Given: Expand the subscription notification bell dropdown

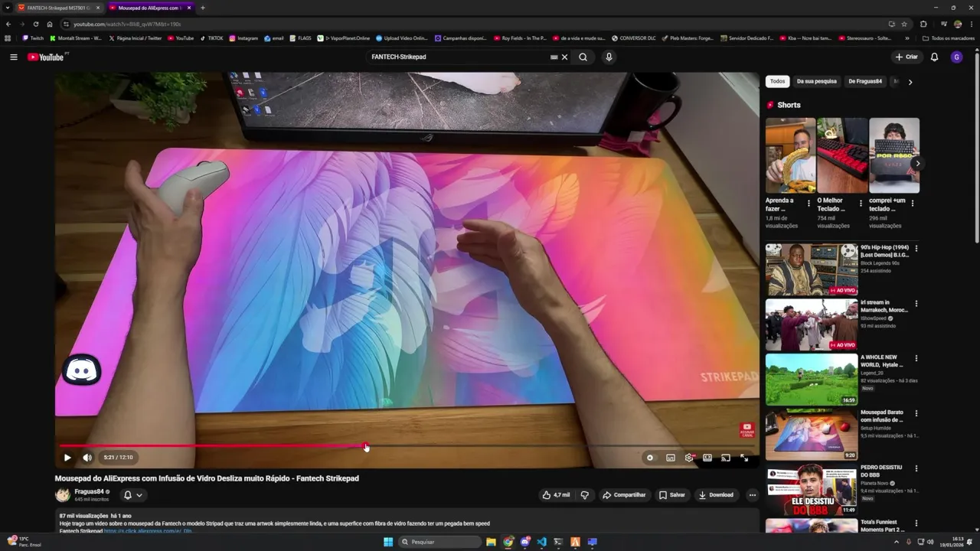Looking at the screenshot, I should tap(132, 495).
